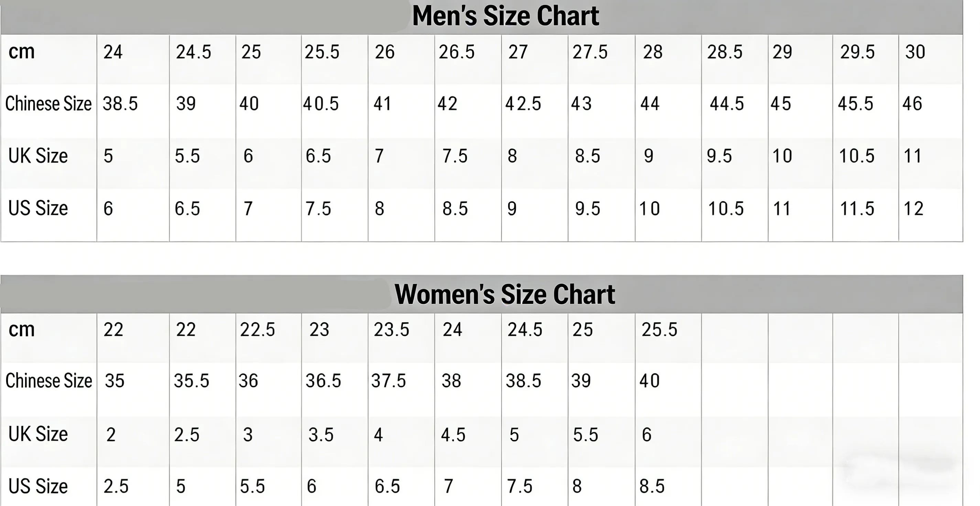Click the Women's Size Chart heading
This screenshot has height=506, width=980.
coord(505,294)
